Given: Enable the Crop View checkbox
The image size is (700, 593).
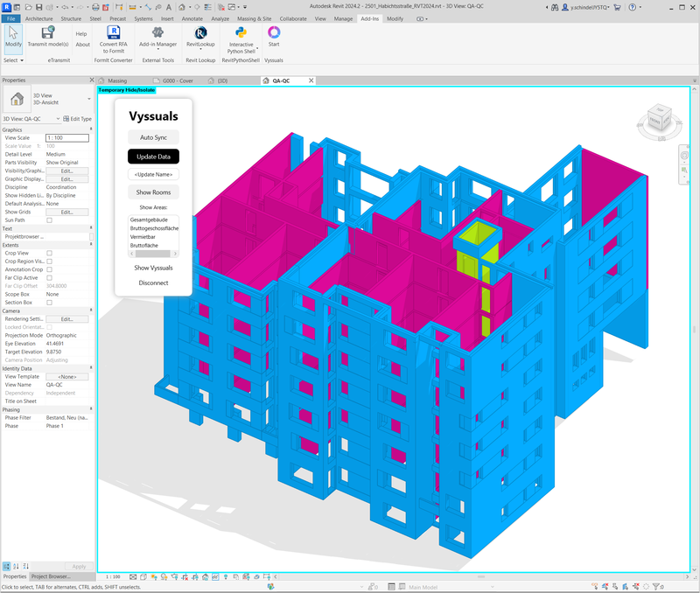Looking at the screenshot, I should click(50, 253).
